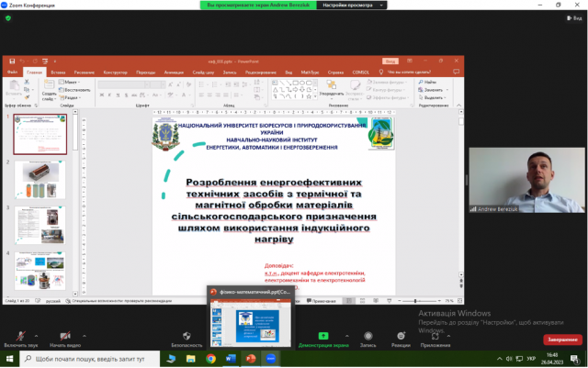Click the Express Styles icon
588x368 pixels.
[355, 84]
